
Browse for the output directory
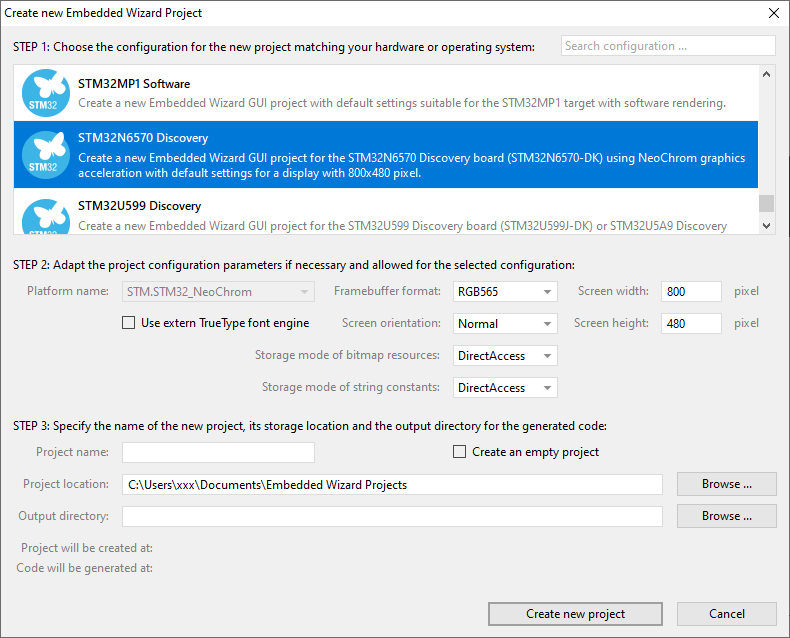point(726,516)
